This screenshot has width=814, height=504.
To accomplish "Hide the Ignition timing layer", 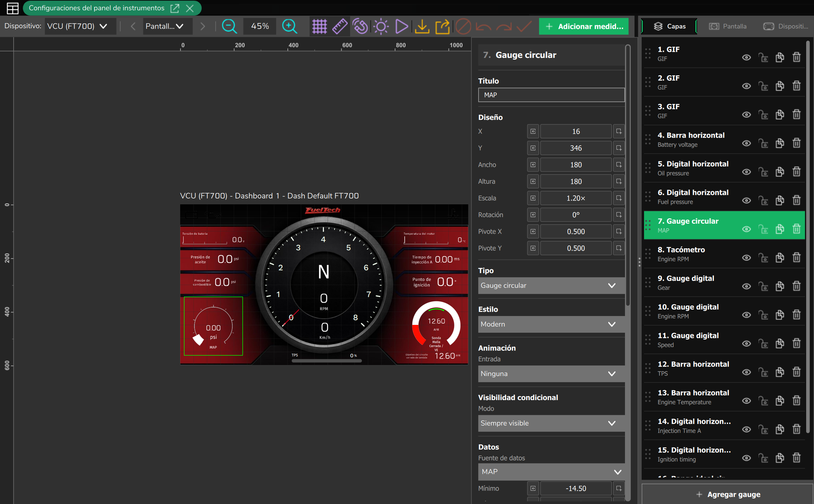I will coord(747,458).
